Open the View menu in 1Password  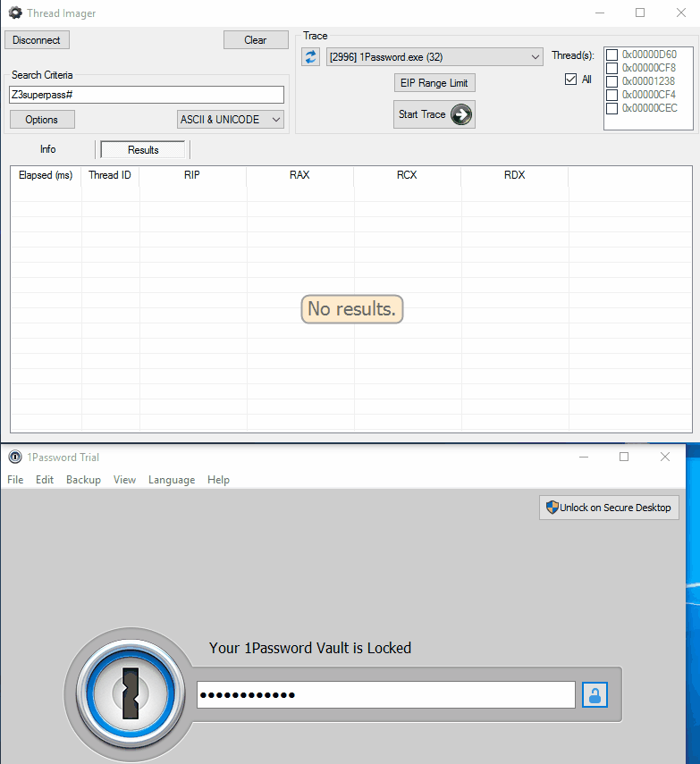pyautogui.click(x=124, y=480)
